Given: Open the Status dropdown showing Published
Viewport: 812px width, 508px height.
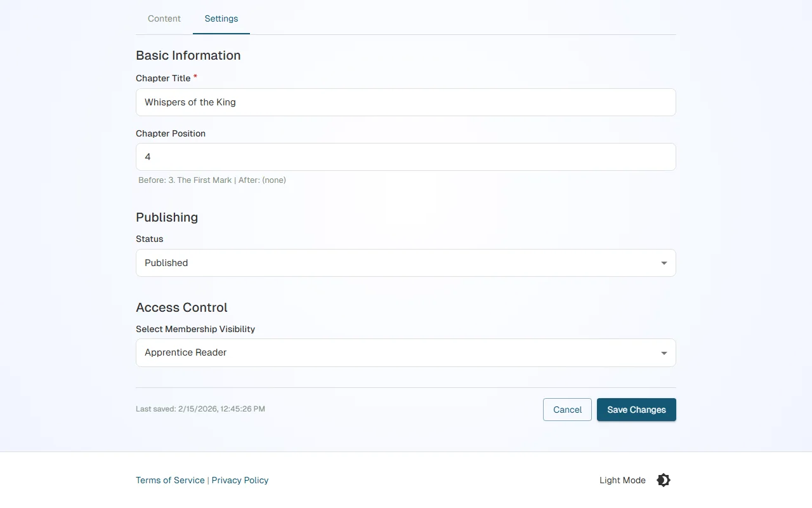Looking at the screenshot, I should 406,262.
